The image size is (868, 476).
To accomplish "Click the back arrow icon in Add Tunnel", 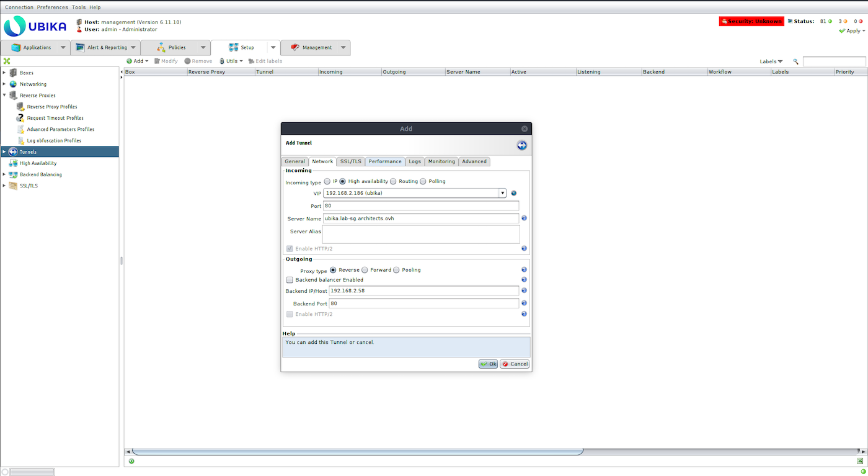I will coord(521,145).
